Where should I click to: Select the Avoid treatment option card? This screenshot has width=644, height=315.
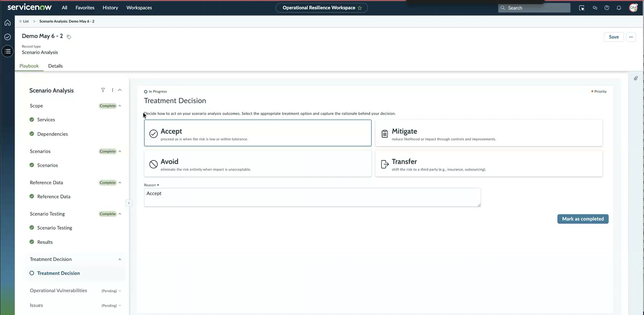(257, 163)
